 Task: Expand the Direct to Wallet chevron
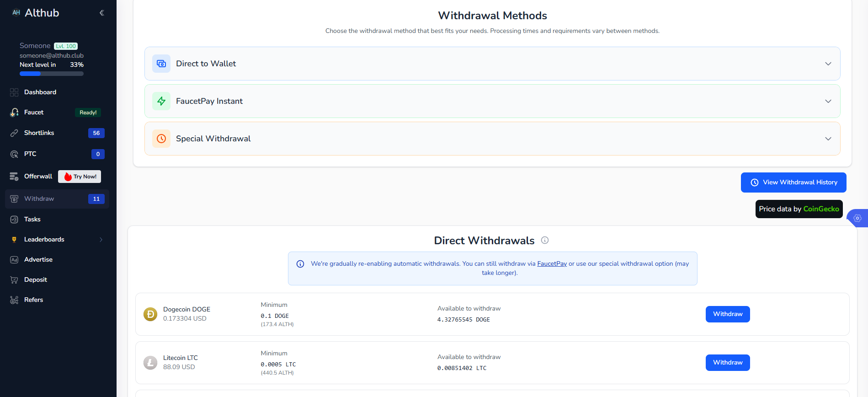coord(828,64)
